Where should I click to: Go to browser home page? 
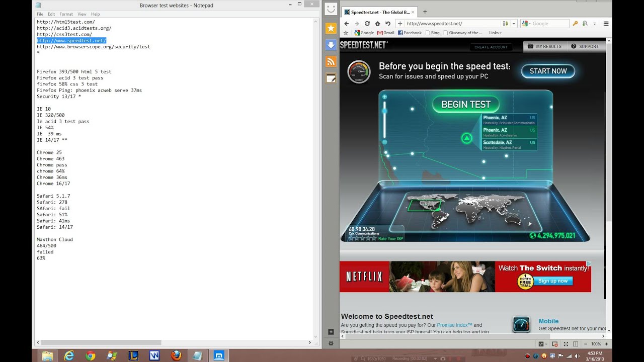point(377,24)
